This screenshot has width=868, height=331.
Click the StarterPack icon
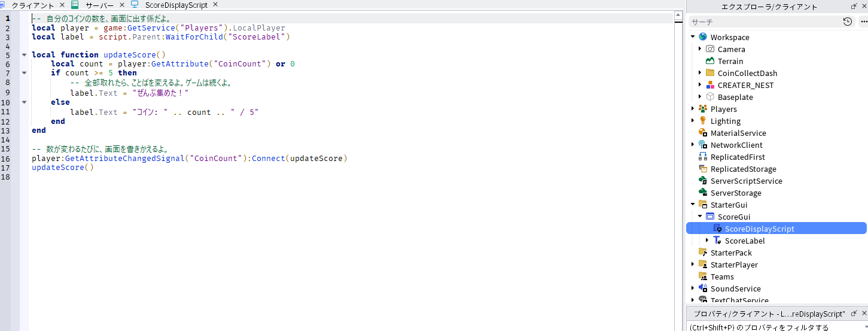coord(702,253)
